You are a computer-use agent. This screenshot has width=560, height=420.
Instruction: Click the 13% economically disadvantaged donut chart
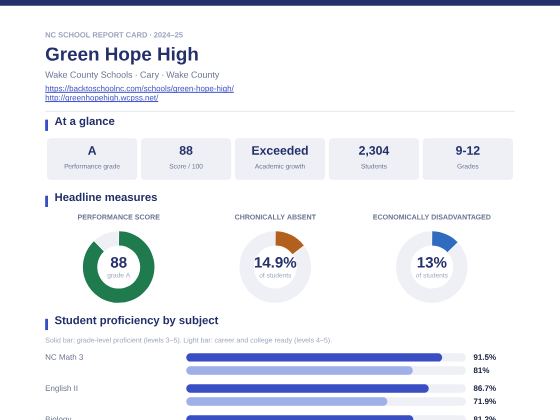[431, 267]
